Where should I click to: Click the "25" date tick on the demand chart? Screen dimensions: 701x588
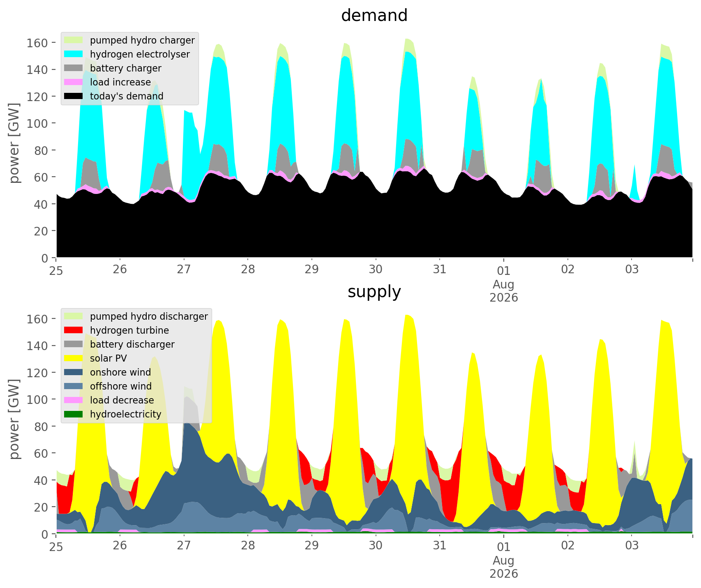[56, 270]
